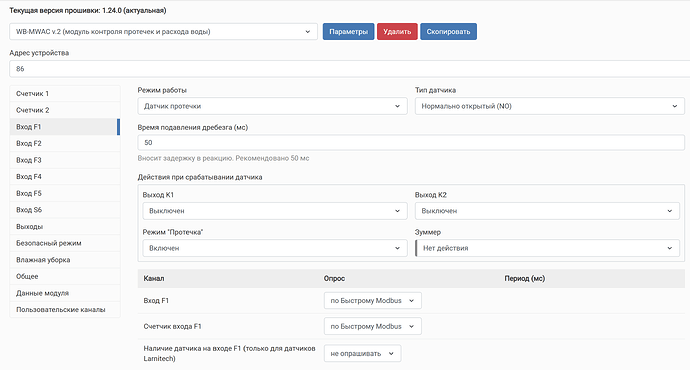Select Вход F4 in the sidebar
Viewport: 690px width, 370px height.
[65, 177]
